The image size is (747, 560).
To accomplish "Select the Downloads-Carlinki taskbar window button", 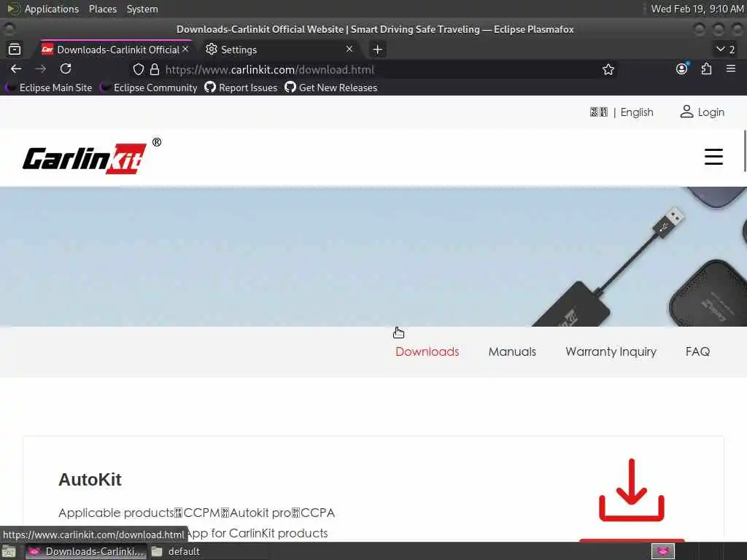I will pyautogui.click(x=85, y=551).
